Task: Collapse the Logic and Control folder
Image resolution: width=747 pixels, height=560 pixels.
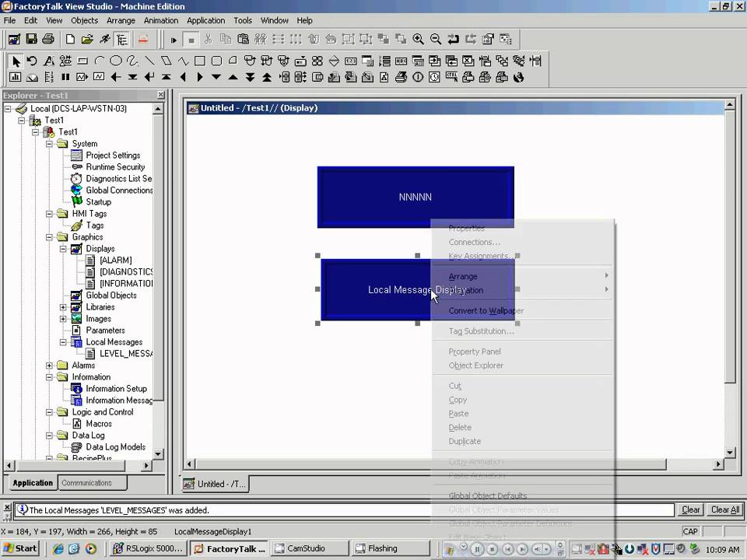Action: point(50,412)
